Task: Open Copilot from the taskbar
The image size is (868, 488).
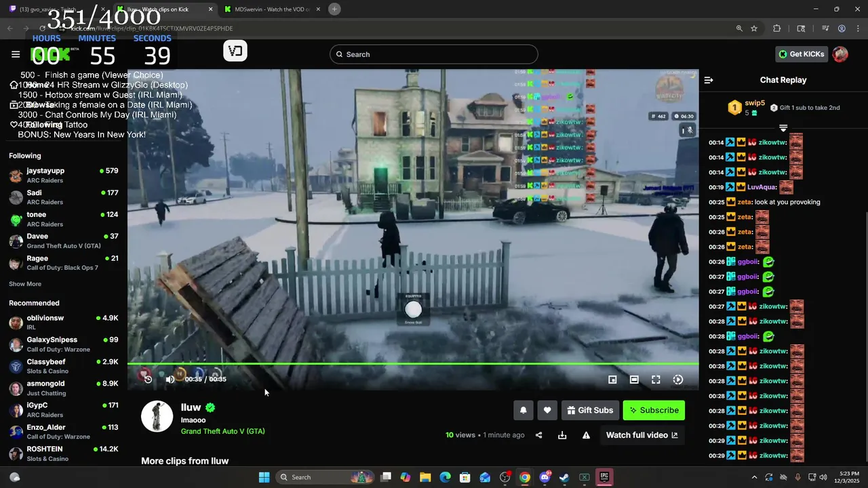Action: pyautogui.click(x=406, y=477)
